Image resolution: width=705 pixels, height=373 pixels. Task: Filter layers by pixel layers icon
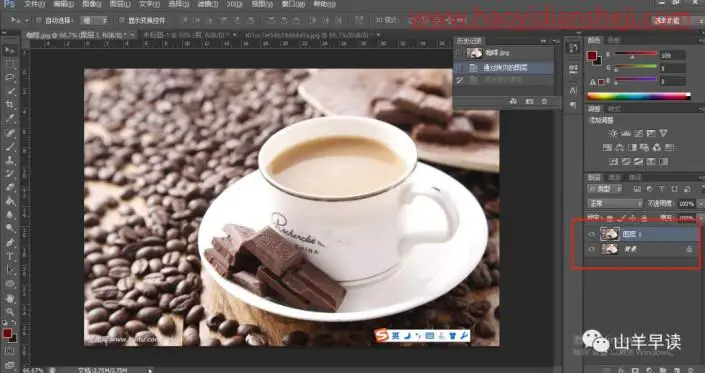pos(637,189)
